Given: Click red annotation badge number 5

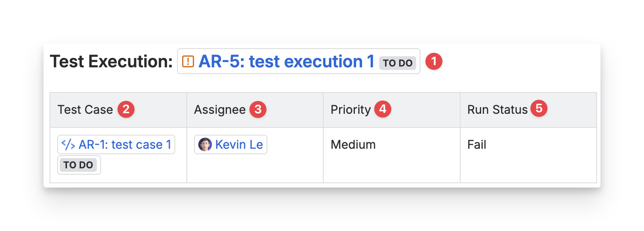Looking at the screenshot, I should 539,109.
